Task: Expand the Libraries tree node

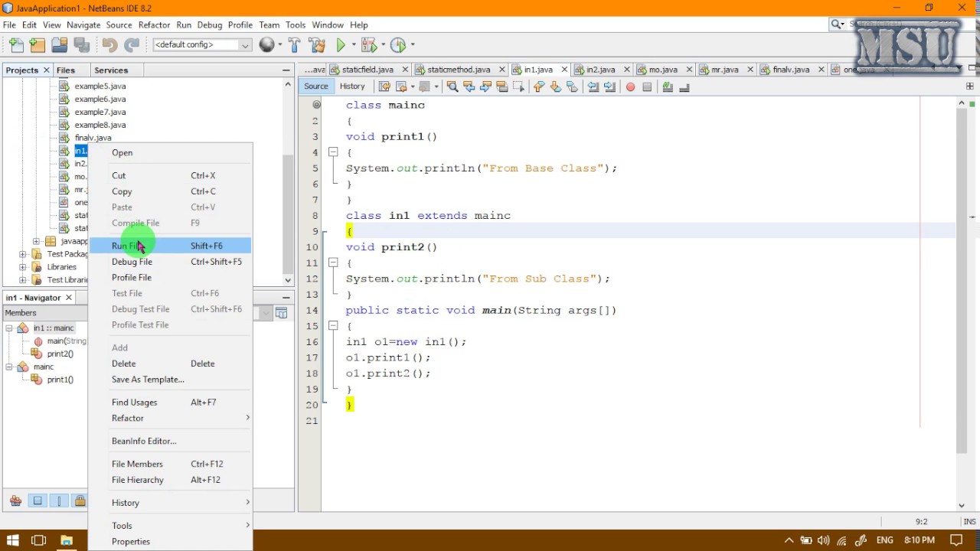Action: 22,267
